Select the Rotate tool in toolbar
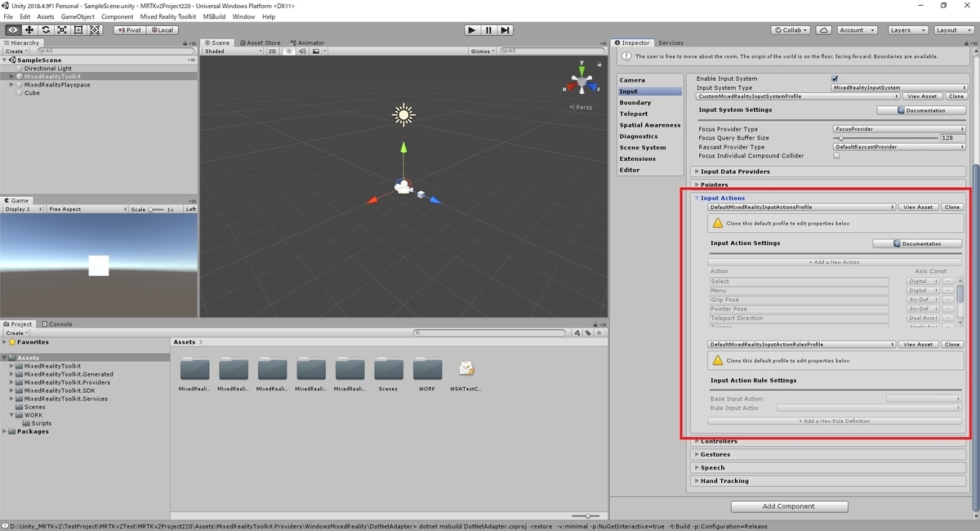The height and width of the screenshot is (531, 980). [x=46, y=30]
